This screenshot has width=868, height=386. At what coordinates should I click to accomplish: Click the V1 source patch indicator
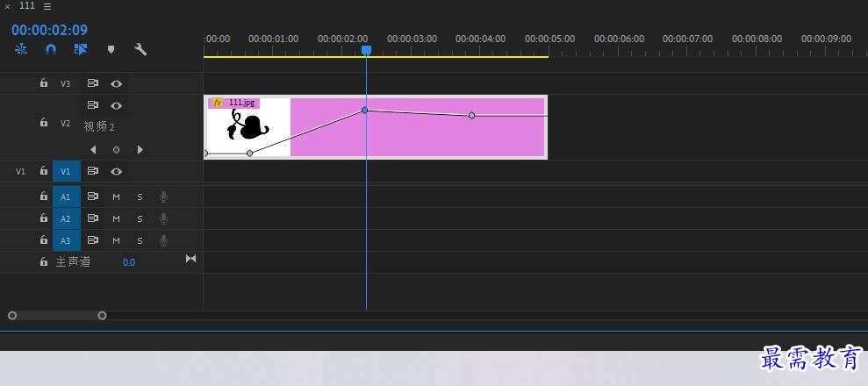pos(20,171)
